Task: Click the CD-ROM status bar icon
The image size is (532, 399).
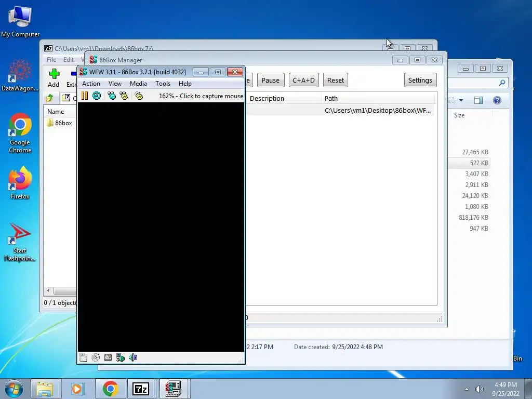Action: click(x=96, y=357)
